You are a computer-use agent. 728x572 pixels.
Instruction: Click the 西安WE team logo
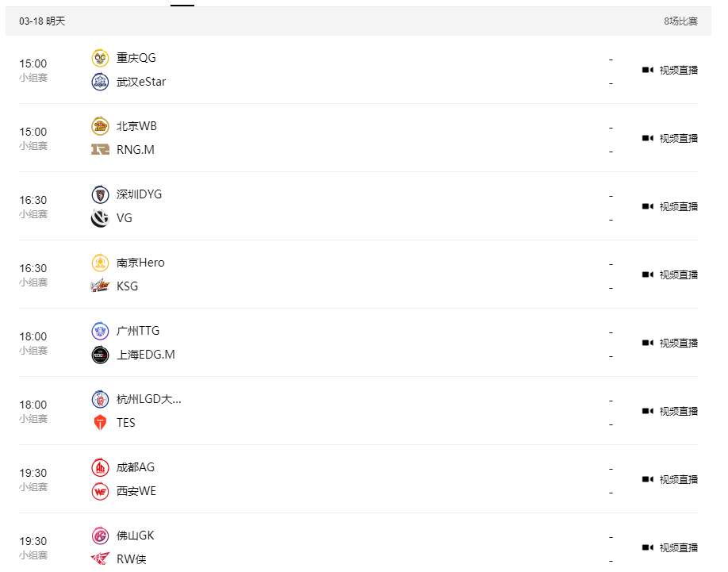pos(100,491)
